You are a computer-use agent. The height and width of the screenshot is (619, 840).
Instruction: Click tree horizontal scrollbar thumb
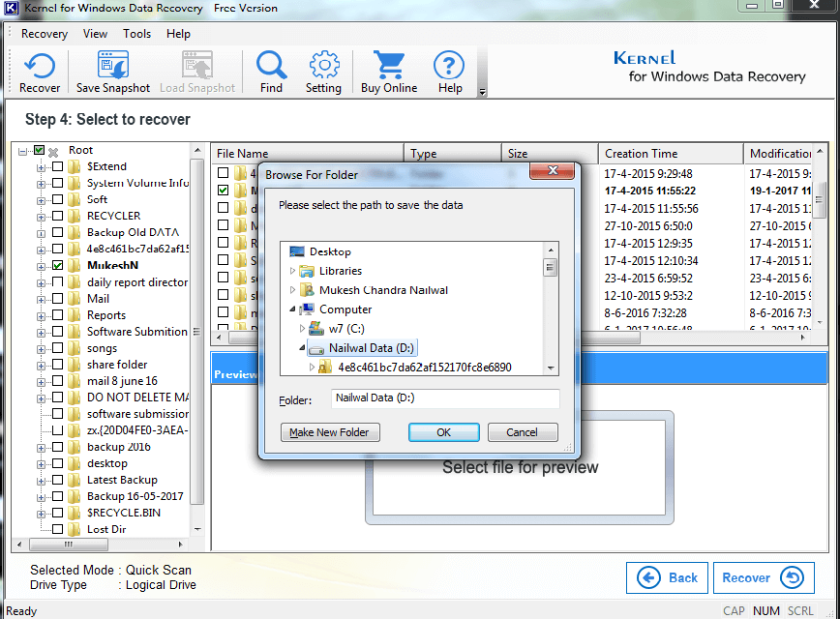[69, 545]
